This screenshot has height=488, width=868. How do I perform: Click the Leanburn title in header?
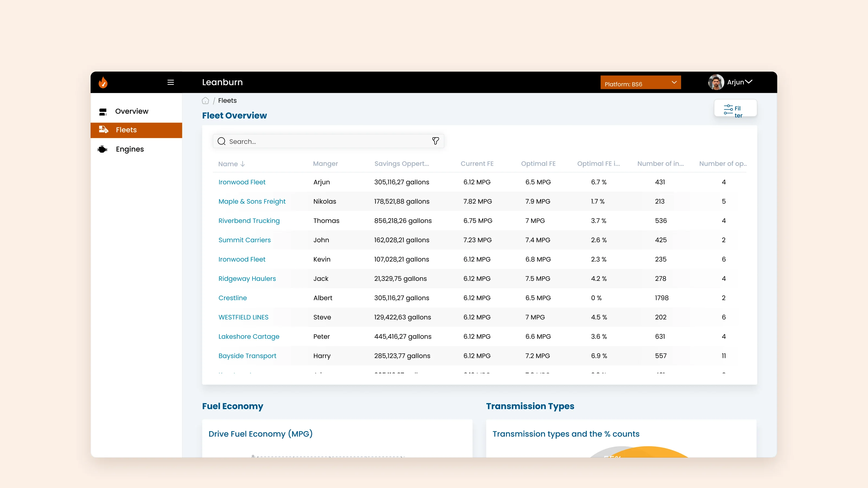(222, 82)
